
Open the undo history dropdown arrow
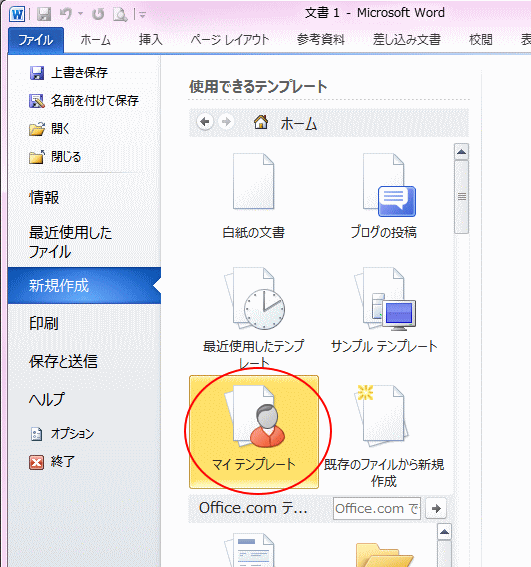80,14
